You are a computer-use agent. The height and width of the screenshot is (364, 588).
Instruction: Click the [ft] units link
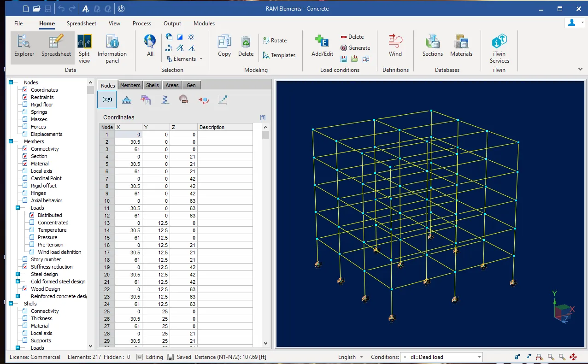(263, 117)
